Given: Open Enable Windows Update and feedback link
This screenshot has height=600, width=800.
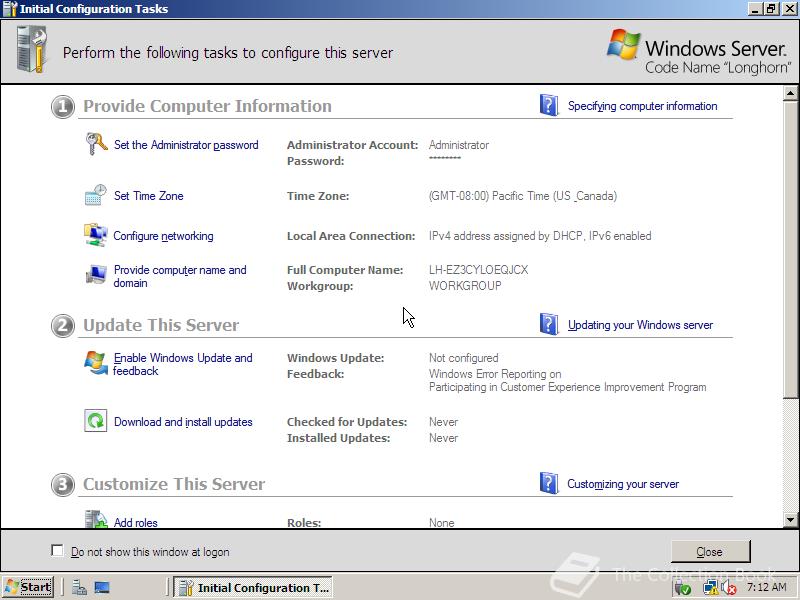Looking at the screenshot, I should 183,364.
